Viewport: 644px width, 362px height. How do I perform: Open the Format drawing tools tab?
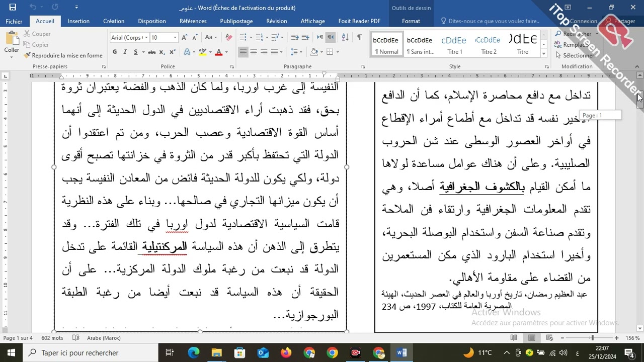pos(411,21)
